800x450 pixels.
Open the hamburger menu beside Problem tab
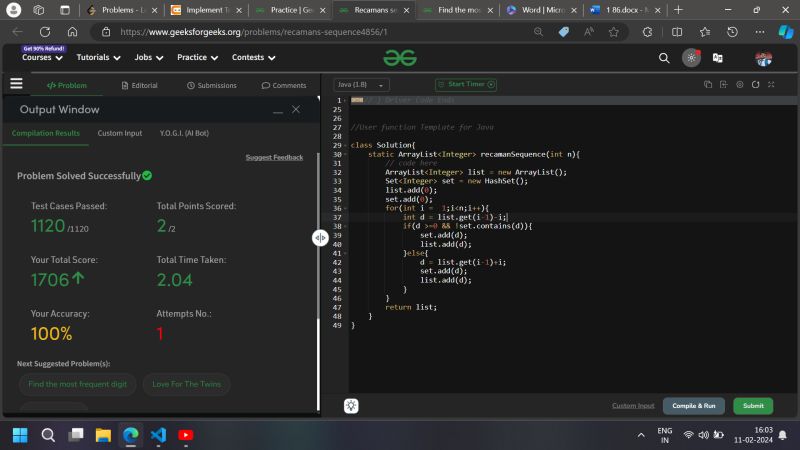tap(16, 84)
